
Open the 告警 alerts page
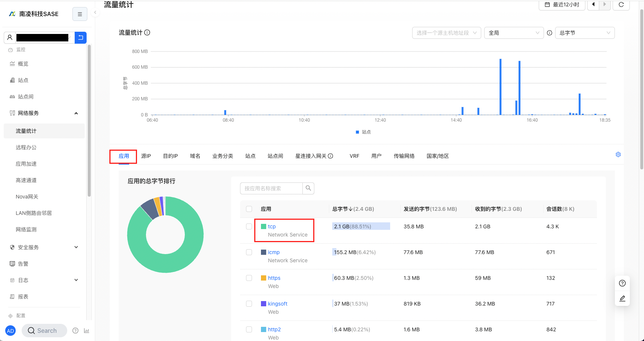coord(23,264)
